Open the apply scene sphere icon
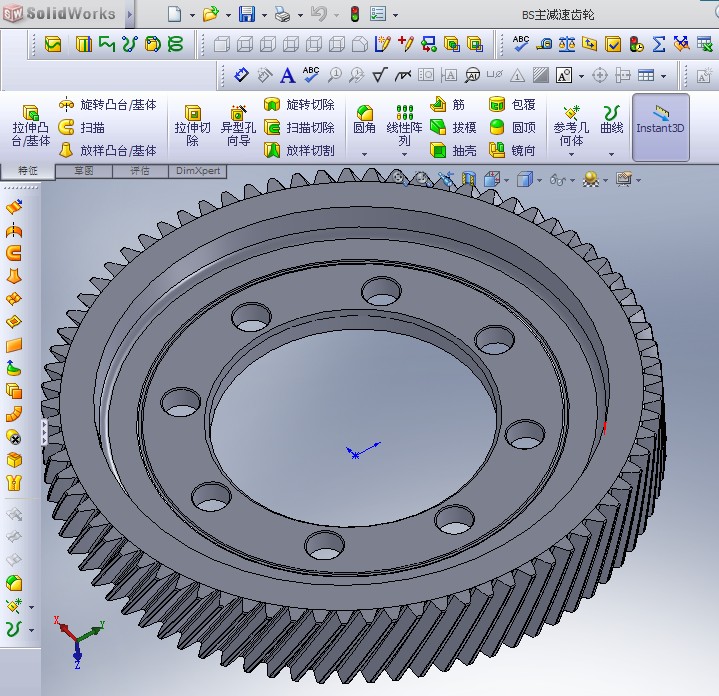Image resolution: width=719 pixels, height=696 pixels. (x=591, y=179)
